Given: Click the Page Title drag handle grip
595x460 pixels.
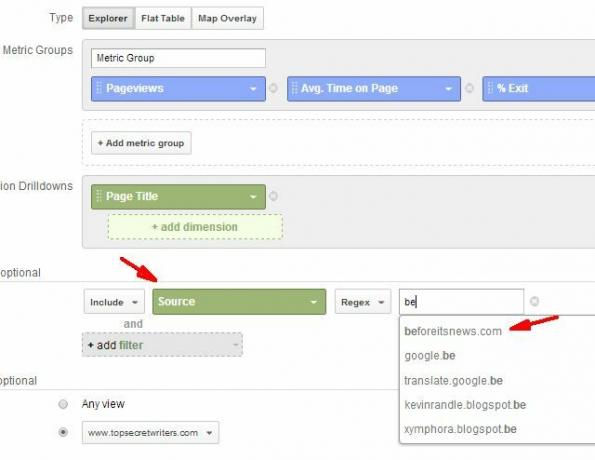Looking at the screenshot, I should click(99, 196).
